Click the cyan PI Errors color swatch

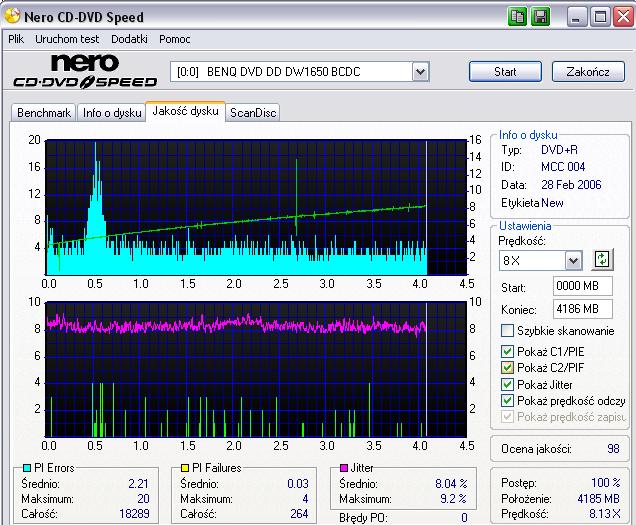point(27,468)
